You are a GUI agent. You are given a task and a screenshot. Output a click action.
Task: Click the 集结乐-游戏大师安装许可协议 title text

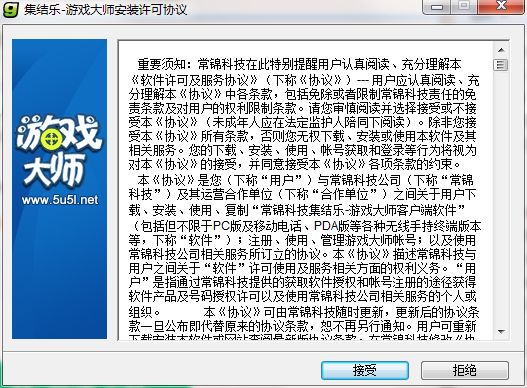tap(105, 9)
